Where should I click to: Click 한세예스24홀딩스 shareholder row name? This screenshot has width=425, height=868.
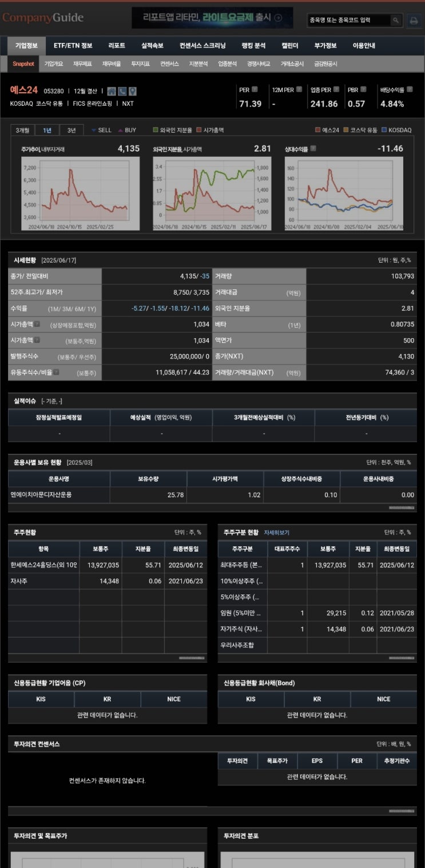43,565
